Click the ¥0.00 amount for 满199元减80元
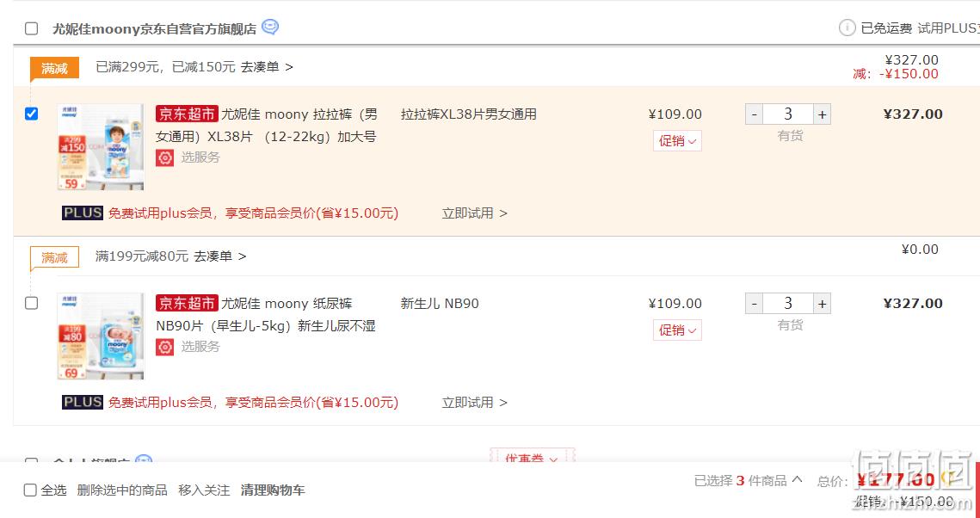Screen dimensions: 980x518 pos(920,250)
